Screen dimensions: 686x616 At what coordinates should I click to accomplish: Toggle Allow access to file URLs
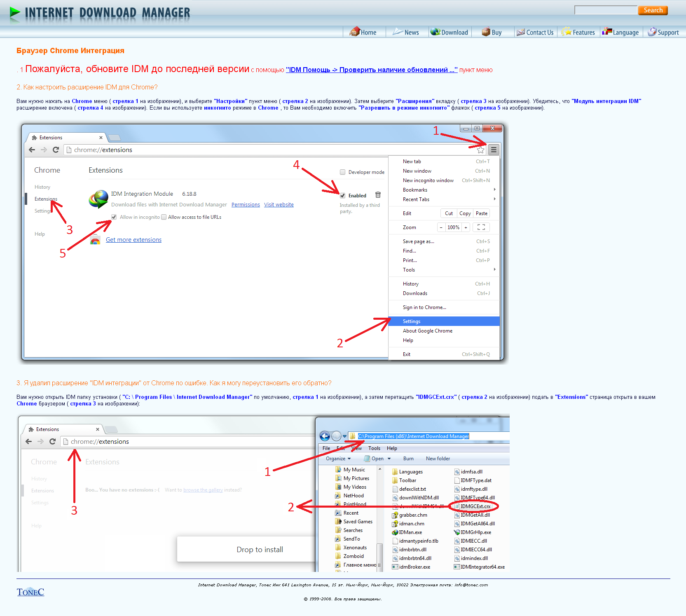pyautogui.click(x=164, y=217)
